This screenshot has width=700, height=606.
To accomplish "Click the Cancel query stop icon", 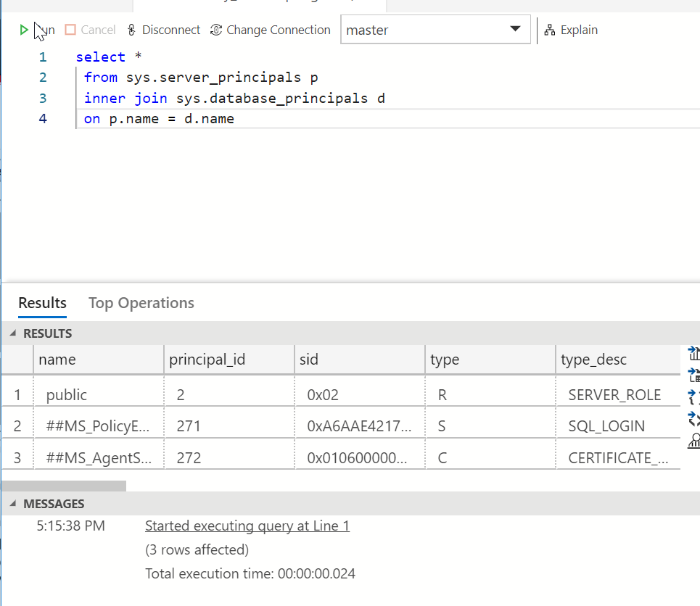I will click(x=70, y=30).
